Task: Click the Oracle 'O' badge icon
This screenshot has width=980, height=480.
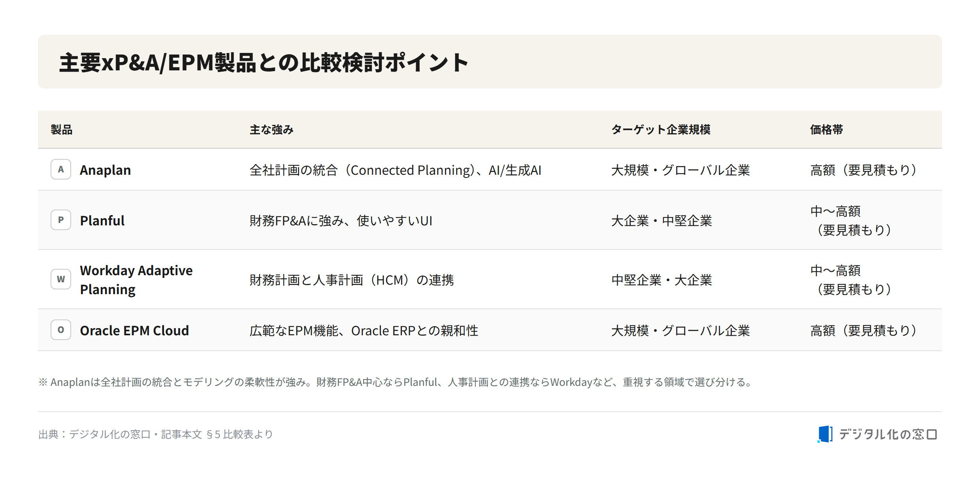Action: point(61,330)
